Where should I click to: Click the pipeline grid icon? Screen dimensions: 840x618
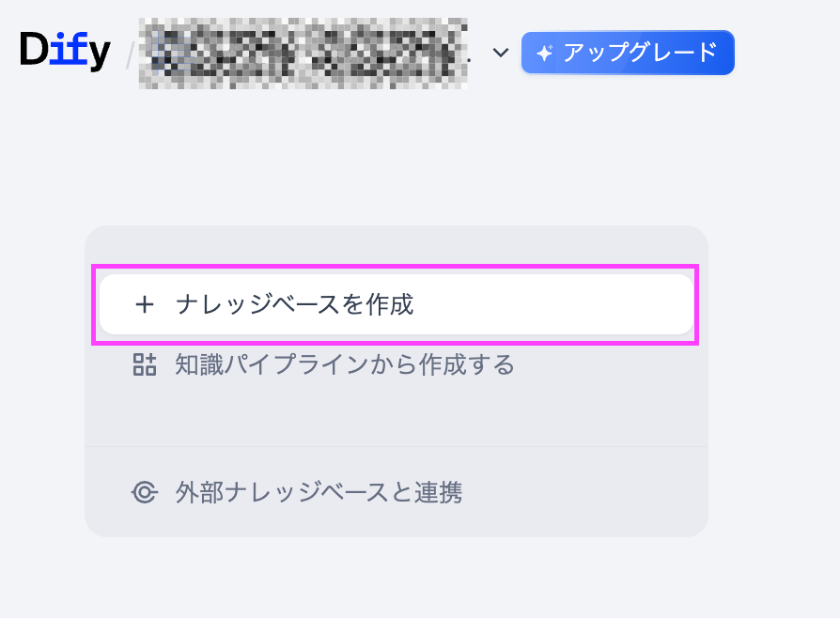[x=144, y=364]
